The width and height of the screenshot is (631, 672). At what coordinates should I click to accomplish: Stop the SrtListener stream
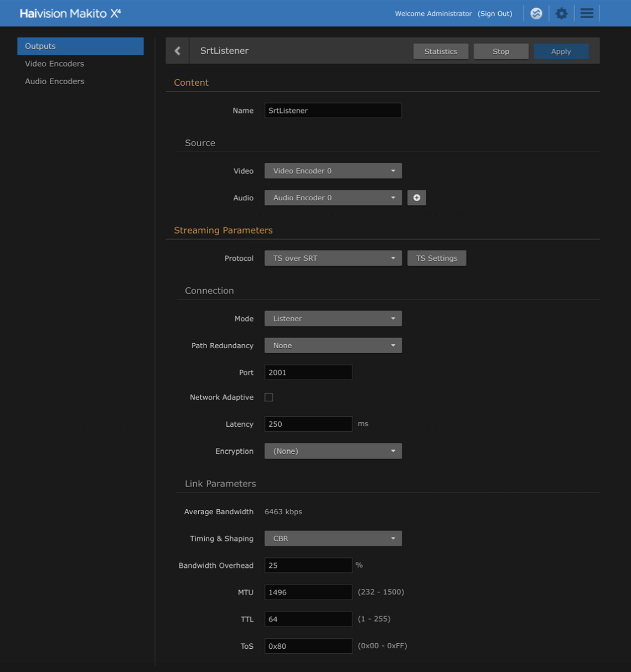pos(501,51)
